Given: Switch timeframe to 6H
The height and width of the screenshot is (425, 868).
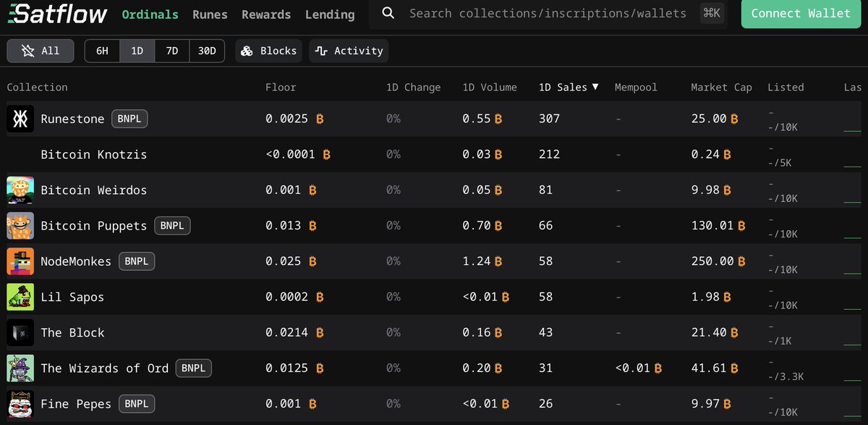Looking at the screenshot, I should point(101,51).
